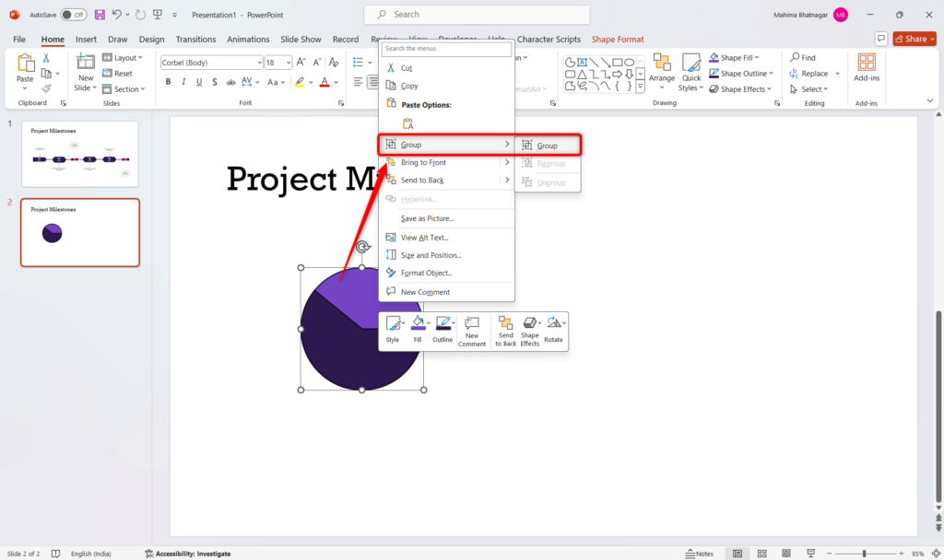Click the Rotate icon in mini toolbar
Screen dimensions: 944x560
(553, 331)
